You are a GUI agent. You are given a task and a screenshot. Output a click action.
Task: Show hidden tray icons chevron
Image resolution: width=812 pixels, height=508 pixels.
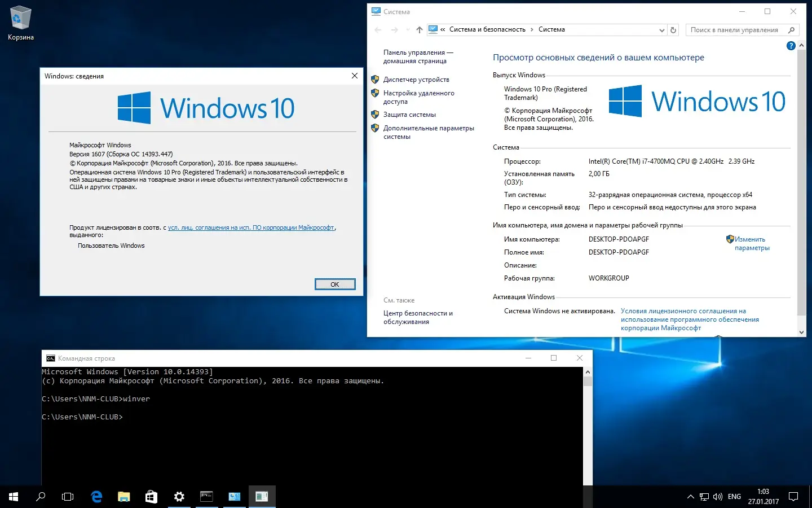[x=690, y=497]
